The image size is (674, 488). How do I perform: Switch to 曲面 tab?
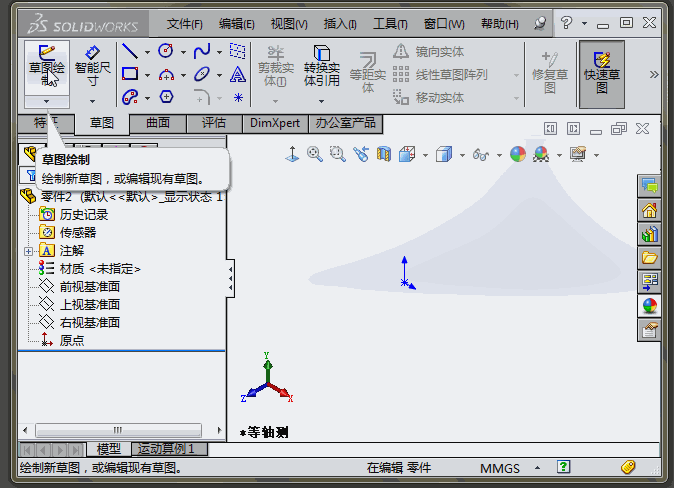(158, 123)
